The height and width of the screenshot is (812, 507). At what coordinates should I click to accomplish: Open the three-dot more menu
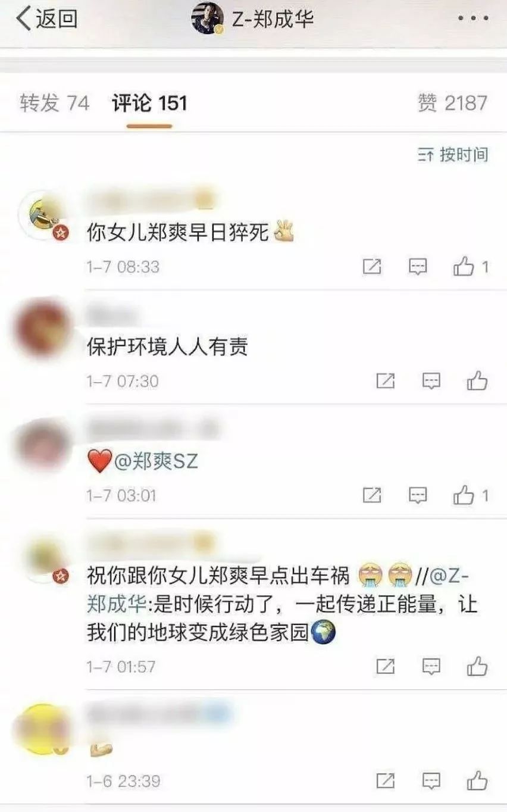tap(474, 18)
